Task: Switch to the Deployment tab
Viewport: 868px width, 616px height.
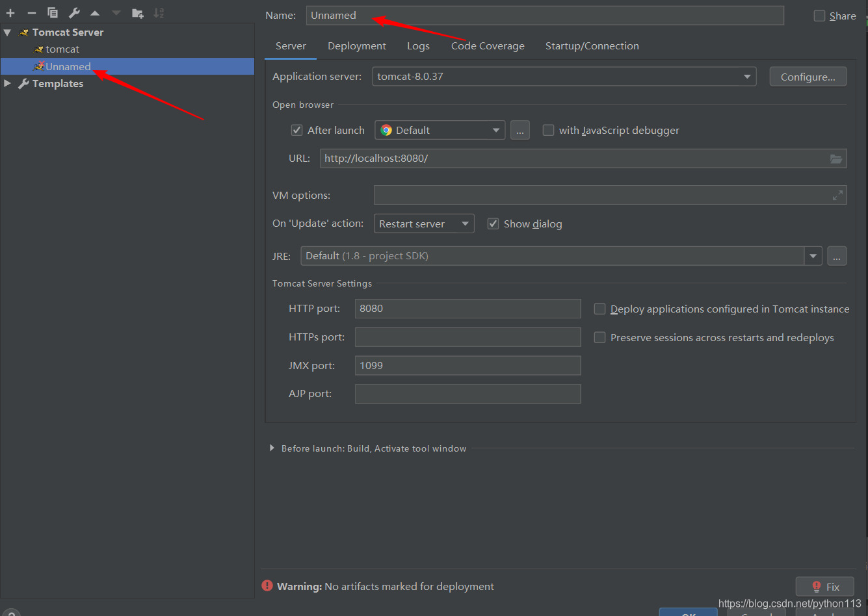Action: point(357,46)
